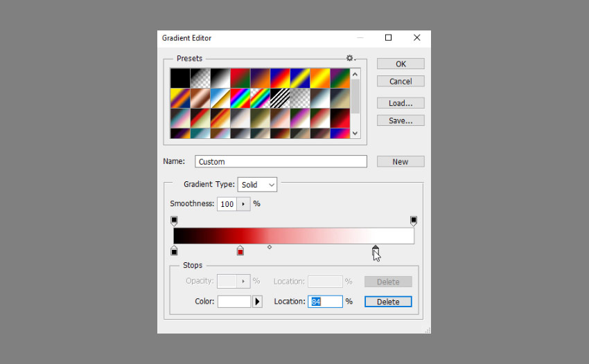Viewport: 589px width, 364px height.
Task: Choose the copper gradient preset
Action: 200,98
